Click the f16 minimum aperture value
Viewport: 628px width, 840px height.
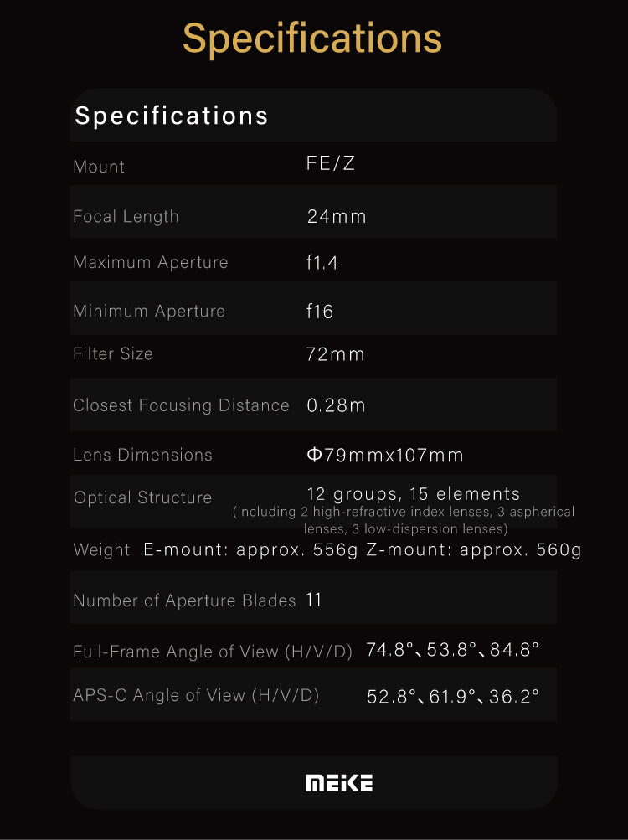click(x=320, y=312)
